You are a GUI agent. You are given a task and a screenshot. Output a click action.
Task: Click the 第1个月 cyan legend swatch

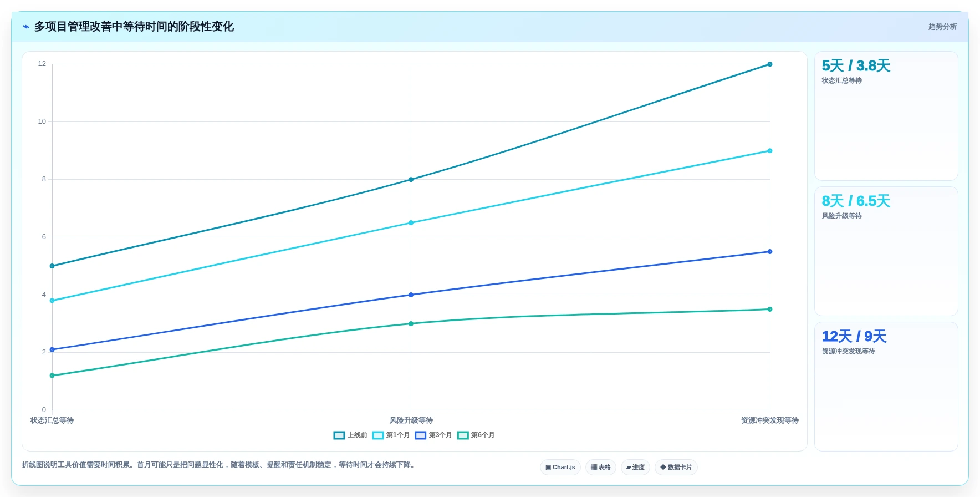coord(378,435)
